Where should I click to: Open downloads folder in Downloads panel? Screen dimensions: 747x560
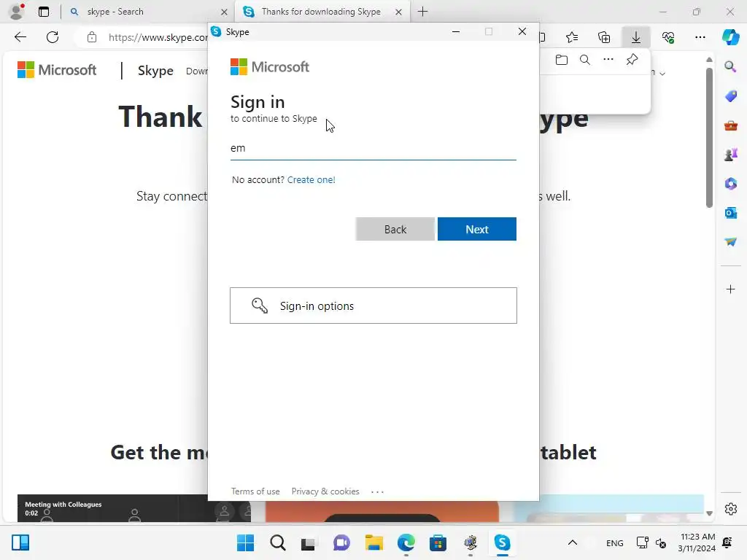[562, 60]
